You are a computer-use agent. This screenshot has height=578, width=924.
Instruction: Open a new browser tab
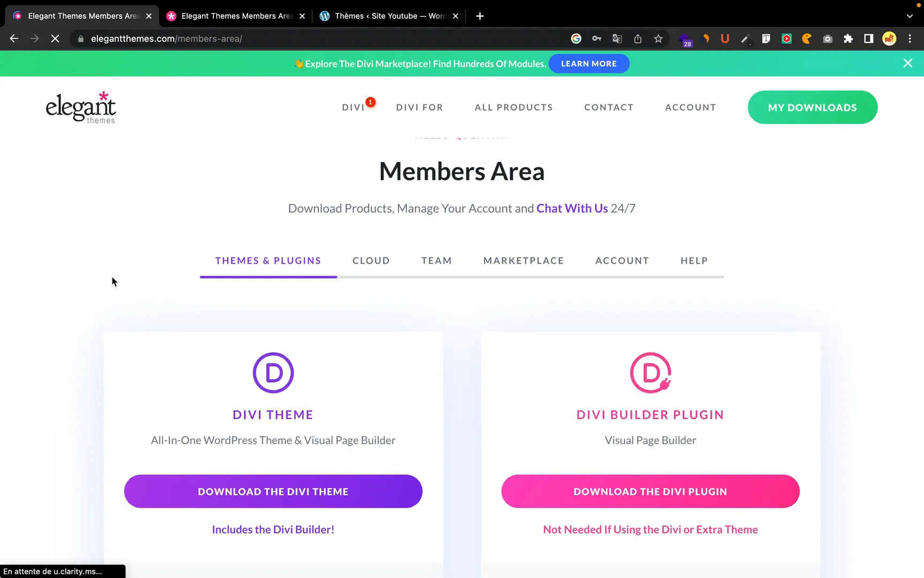[480, 16]
